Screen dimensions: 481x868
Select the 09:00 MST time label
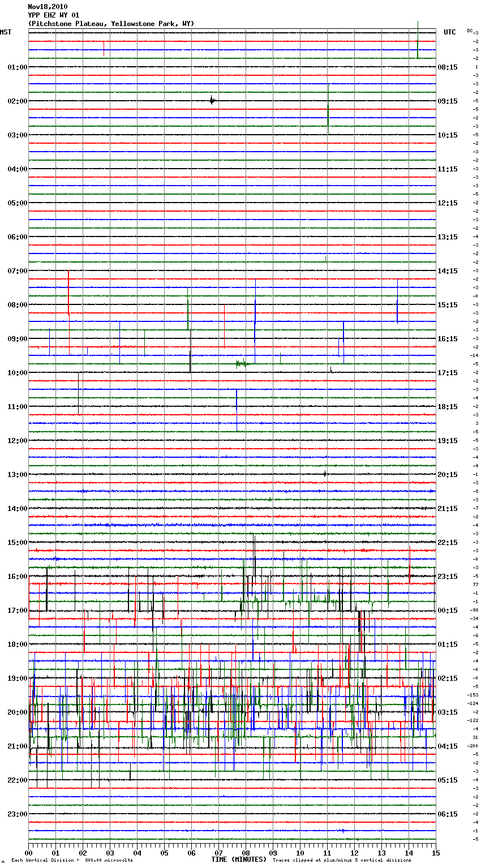tap(18, 339)
